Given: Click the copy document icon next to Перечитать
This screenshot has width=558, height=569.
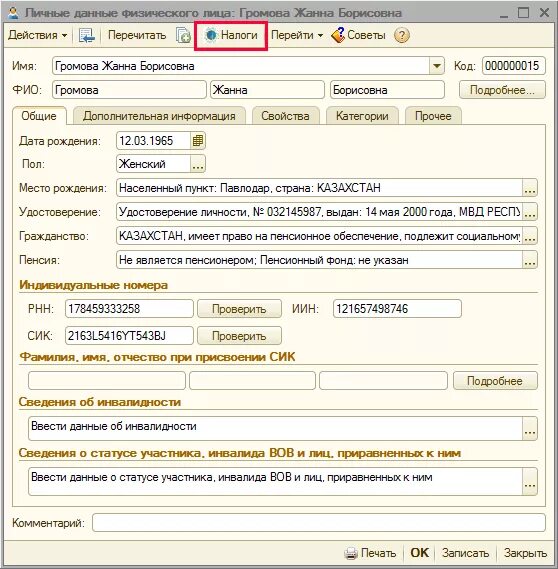Looking at the screenshot, I should 183,35.
